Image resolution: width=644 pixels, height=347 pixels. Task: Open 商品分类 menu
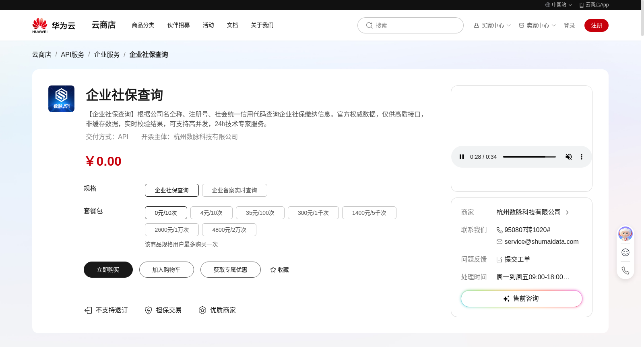(143, 25)
